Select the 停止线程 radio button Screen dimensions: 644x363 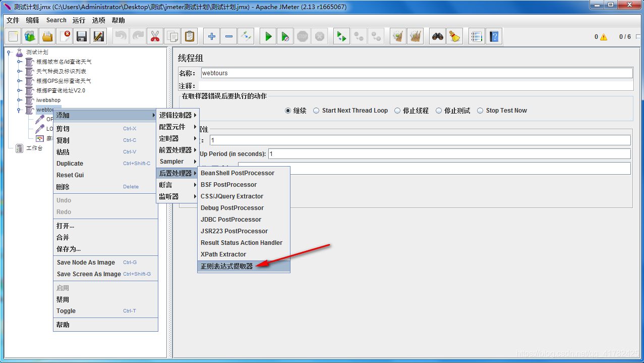[x=397, y=111]
